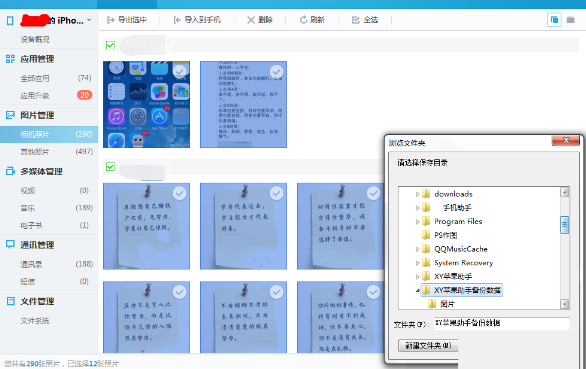
Task: Select Program Files folder
Action: [x=452, y=221]
